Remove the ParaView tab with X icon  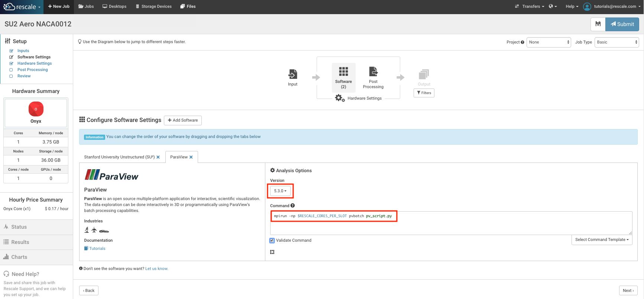pyautogui.click(x=191, y=157)
